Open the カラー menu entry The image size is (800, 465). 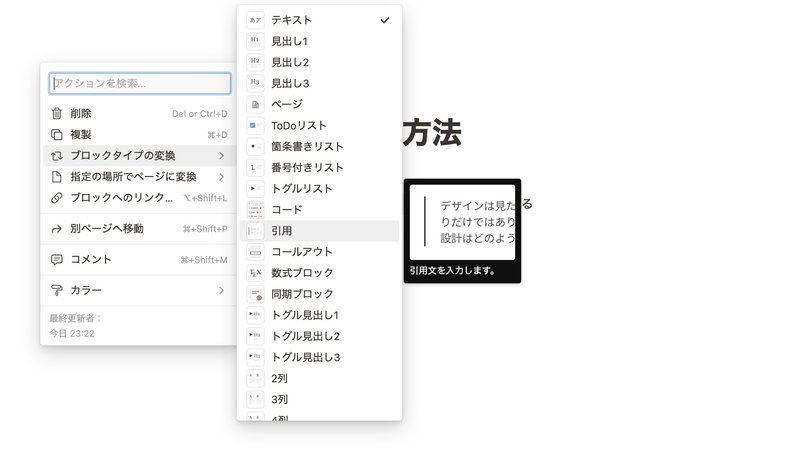[139, 290]
